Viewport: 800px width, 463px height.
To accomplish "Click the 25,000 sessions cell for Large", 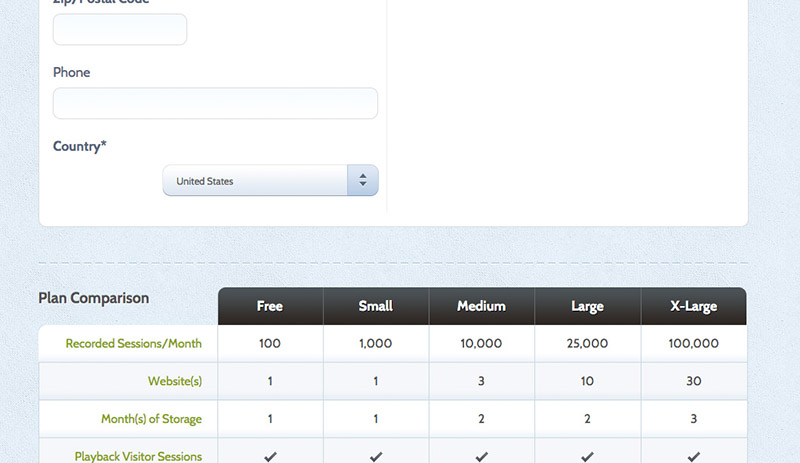I will pyautogui.click(x=587, y=344).
